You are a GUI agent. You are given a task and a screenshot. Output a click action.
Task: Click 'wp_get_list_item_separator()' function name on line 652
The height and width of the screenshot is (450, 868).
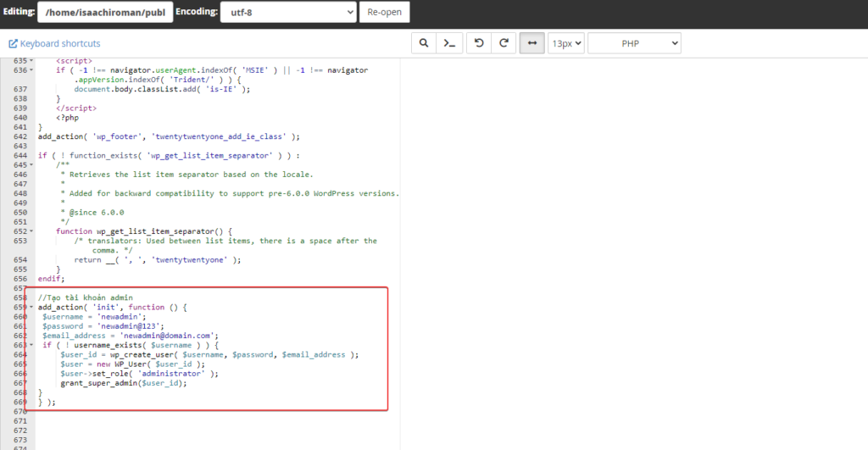(160, 231)
